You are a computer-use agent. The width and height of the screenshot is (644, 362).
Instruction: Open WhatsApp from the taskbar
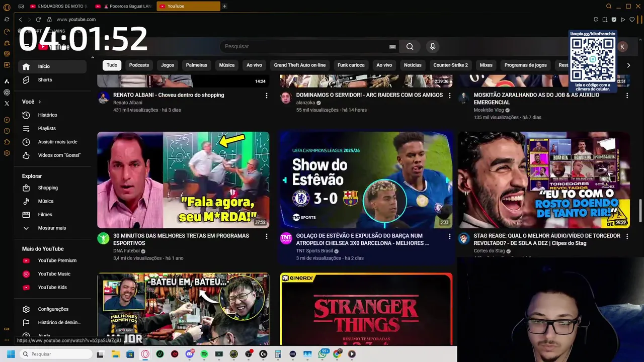tap(323, 354)
